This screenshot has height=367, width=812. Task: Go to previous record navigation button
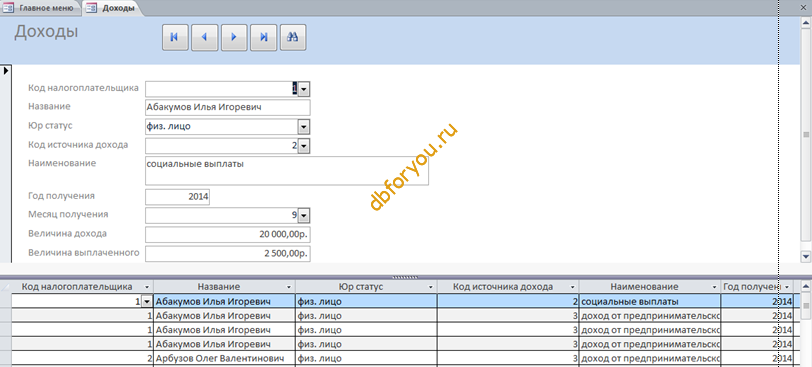coord(205,37)
